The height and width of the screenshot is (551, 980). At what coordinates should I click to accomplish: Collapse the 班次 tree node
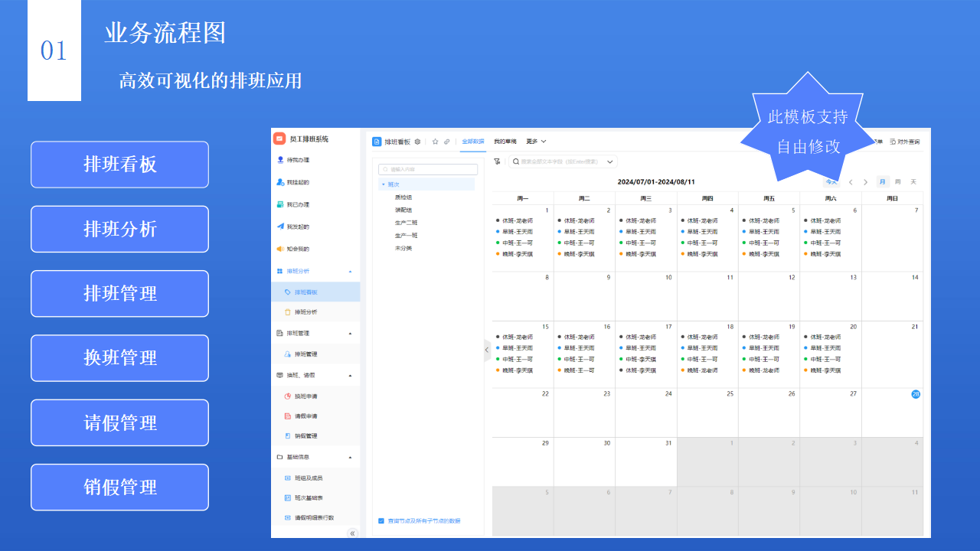click(383, 184)
